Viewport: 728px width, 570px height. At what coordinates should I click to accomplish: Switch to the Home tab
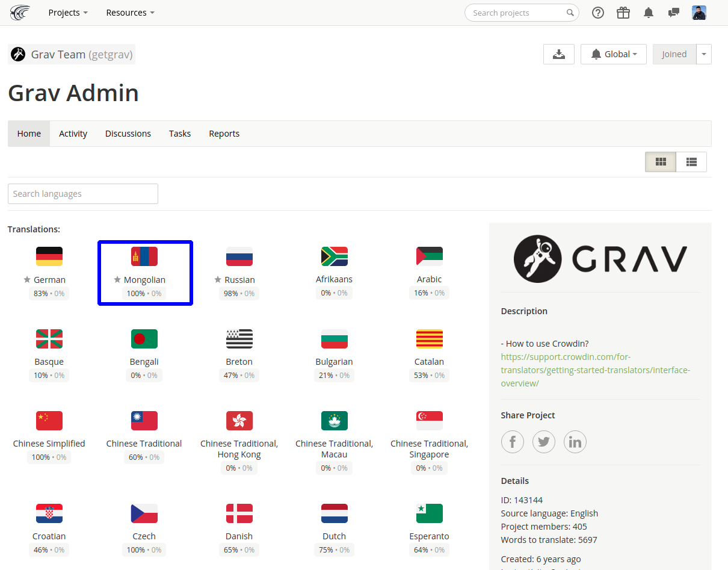pyautogui.click(x=29, y=134)
